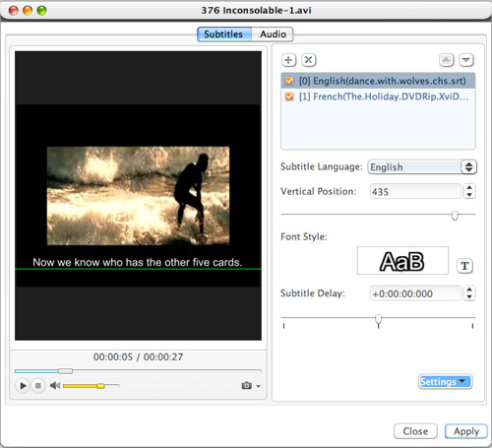Click the Vertical Position value field

point(415,191)
